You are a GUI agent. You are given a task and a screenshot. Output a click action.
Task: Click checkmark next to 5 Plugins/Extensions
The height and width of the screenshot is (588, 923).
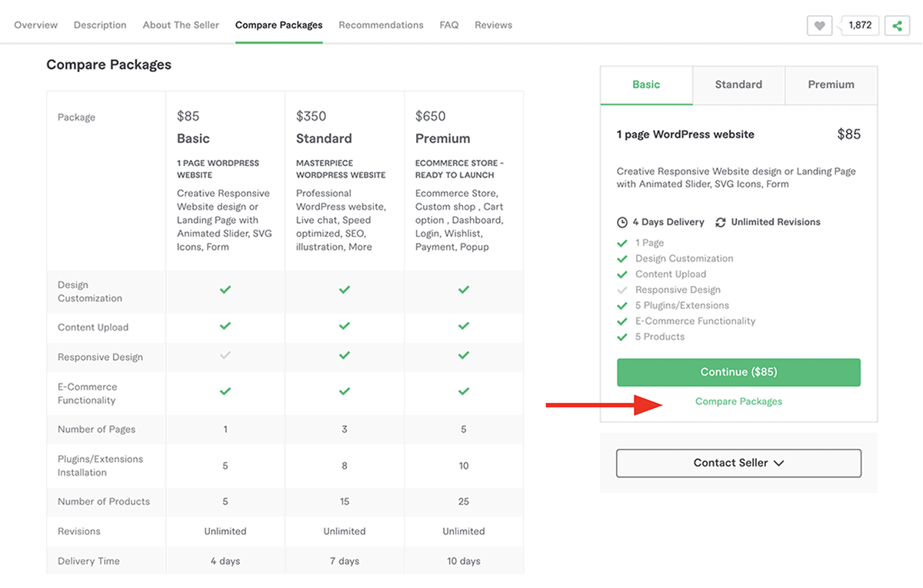pyautogui.click(x=622, y=305)
